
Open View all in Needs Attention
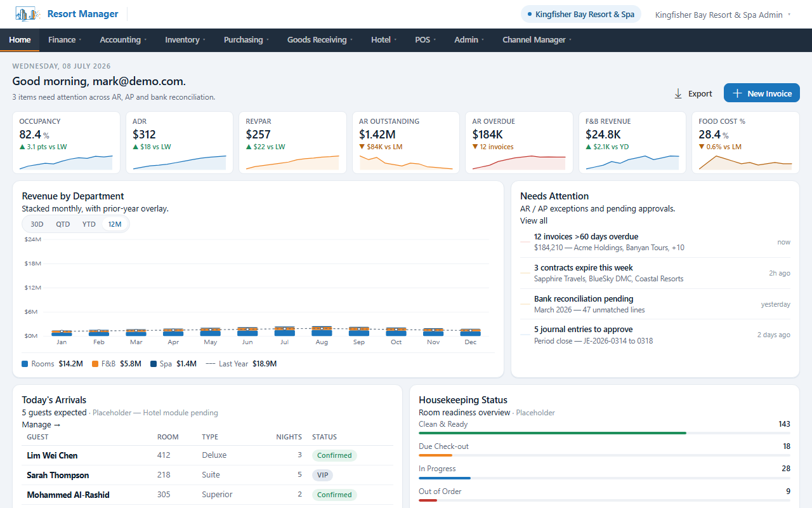click(534, 221)
